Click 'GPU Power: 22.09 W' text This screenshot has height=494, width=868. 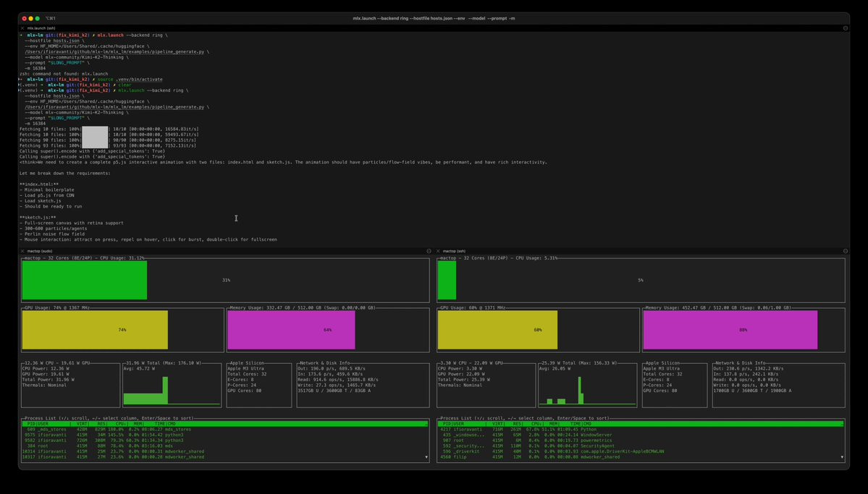pyautogui.click(x=461, y=374)
